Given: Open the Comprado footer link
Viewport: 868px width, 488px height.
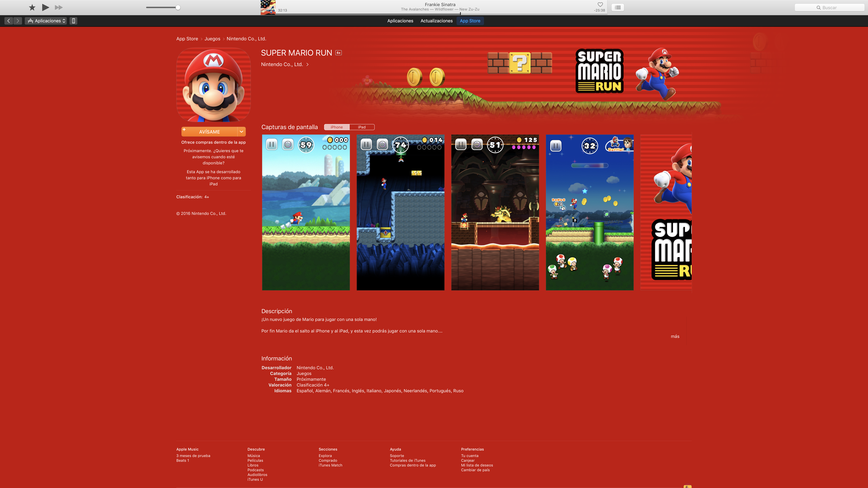Looking at the screenshot, I should pos(328,460).
